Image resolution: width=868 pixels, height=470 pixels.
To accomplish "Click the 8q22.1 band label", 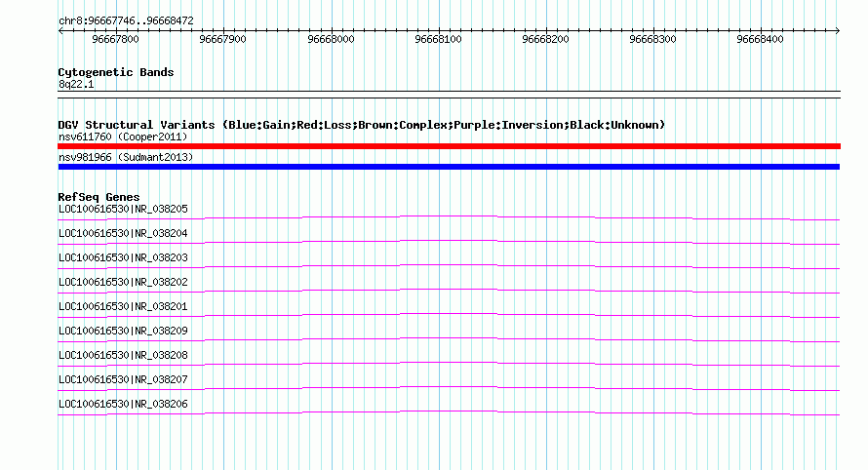I will click(x=76, y=84).
